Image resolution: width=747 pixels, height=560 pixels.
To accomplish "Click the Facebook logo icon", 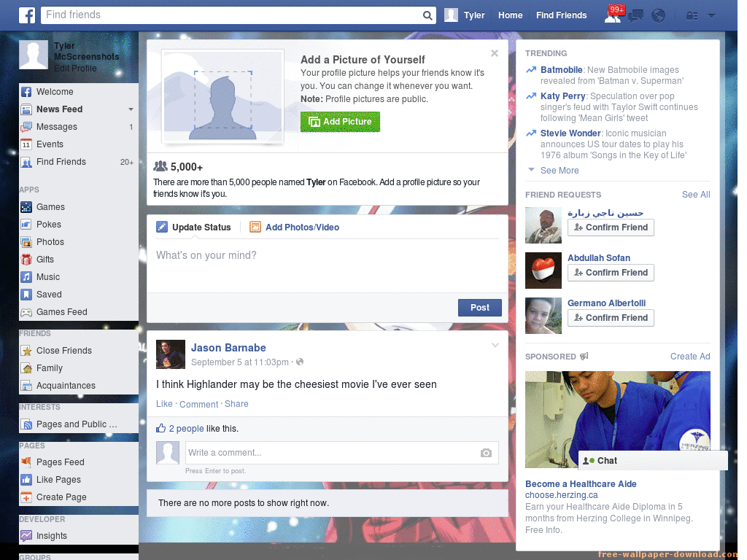I will [27, 15].
